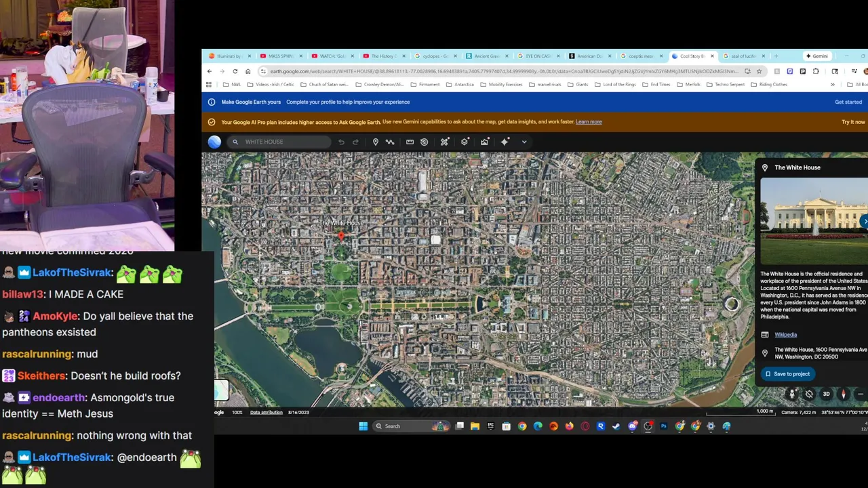Viewport: 868px width, 488px height.
Task: Switch to The History YouTube tab
Action: (384, 56)
